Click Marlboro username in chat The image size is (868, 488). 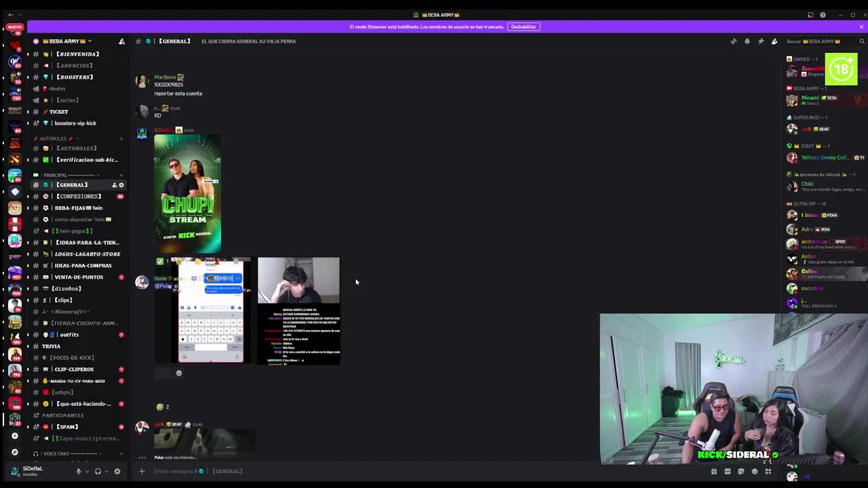pyautogui.click(x=165, y=77)
